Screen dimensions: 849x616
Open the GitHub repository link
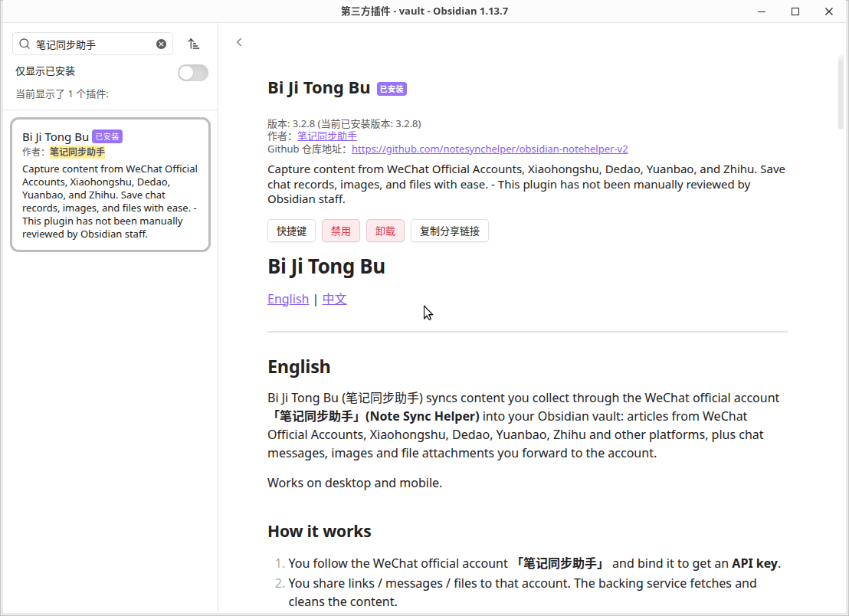(490, 149)
